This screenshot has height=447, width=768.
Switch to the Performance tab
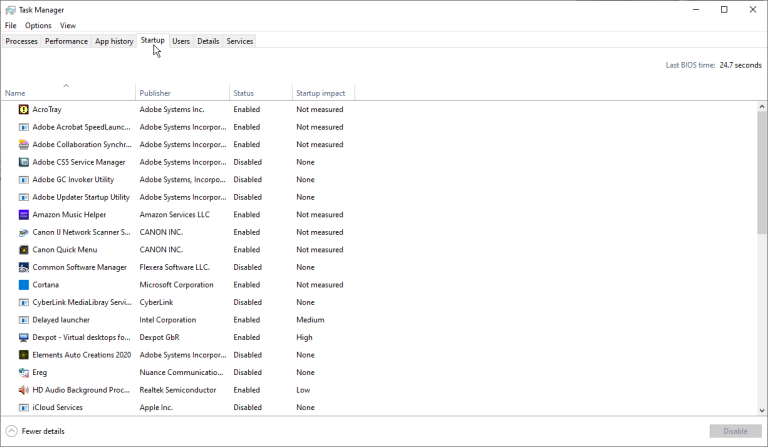(66, 41)
